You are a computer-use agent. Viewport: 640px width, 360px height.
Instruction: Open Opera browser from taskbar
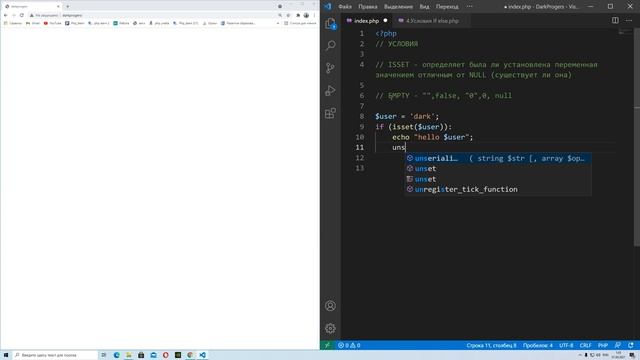165,355
